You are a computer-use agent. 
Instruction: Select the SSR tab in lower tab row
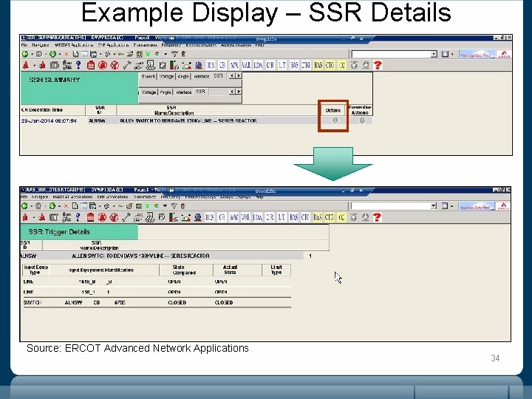point(200,92)
